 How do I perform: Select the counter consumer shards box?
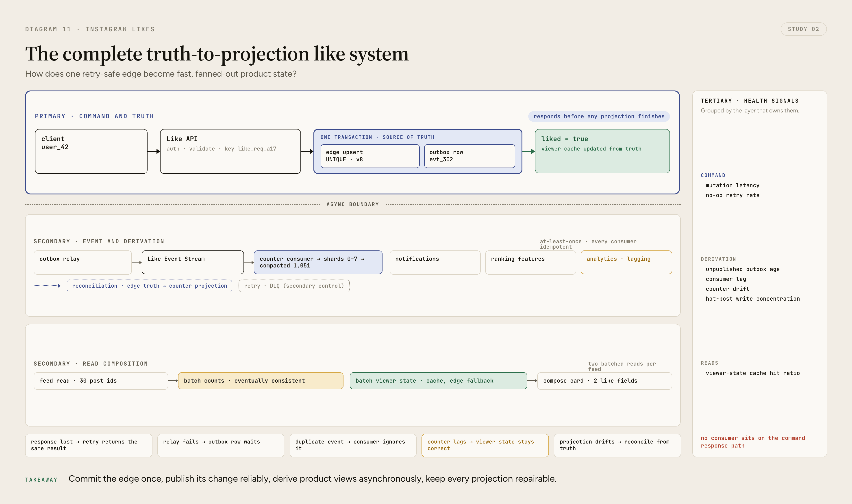(318, 262)
